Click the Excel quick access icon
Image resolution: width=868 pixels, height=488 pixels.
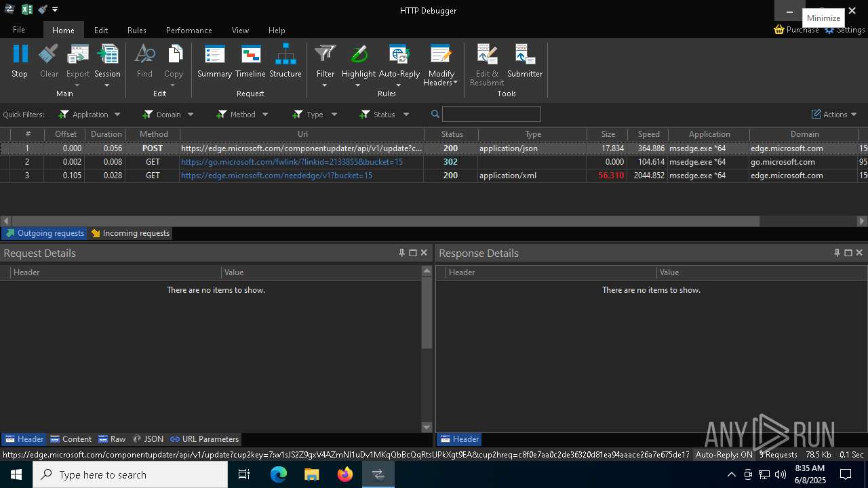[26, 9]
